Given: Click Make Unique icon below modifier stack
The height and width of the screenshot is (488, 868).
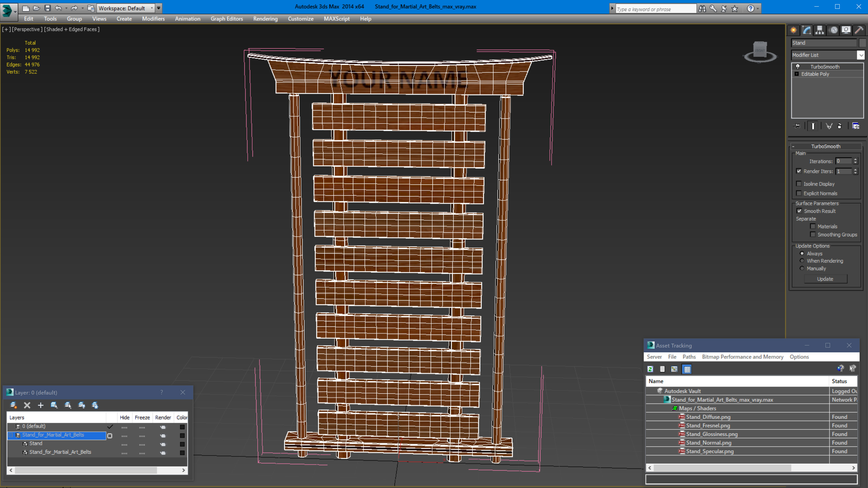Looking at the screenshot, I should coord(829,126).
